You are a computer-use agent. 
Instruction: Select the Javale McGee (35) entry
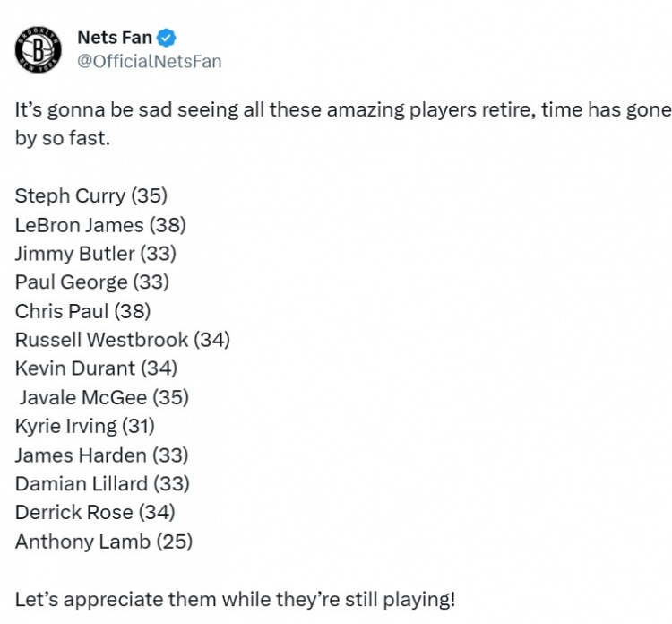104,397
